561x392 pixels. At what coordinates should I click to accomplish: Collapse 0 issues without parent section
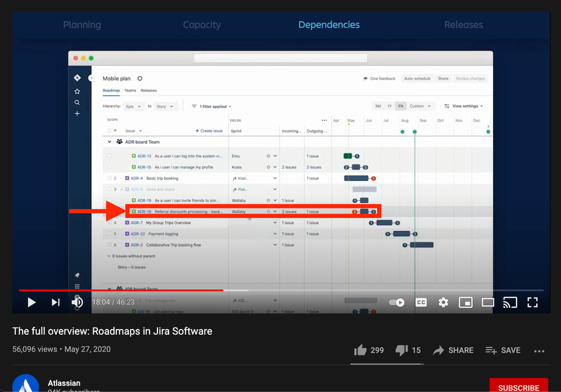pyautogui.click(x=108, y=256)
